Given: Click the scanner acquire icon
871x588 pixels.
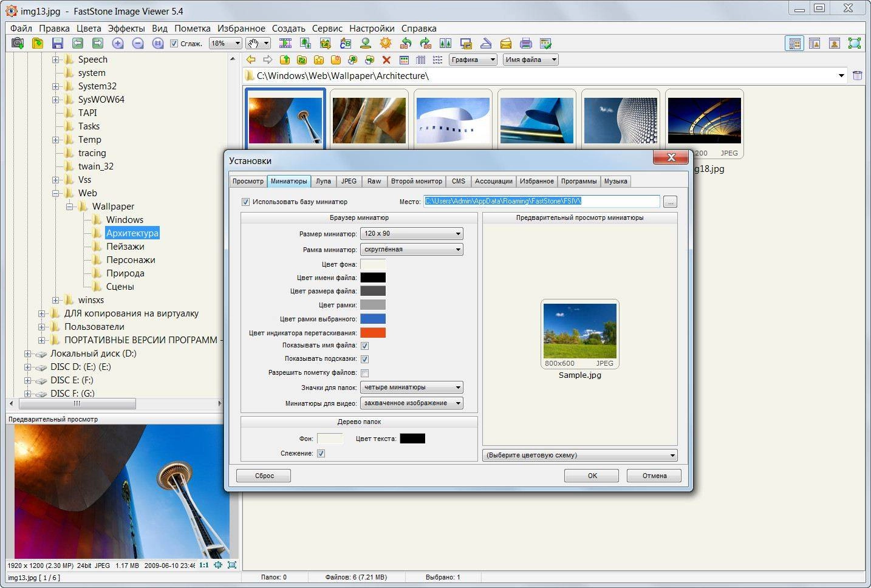Looking at the screenshot, I should coord(486,43).
